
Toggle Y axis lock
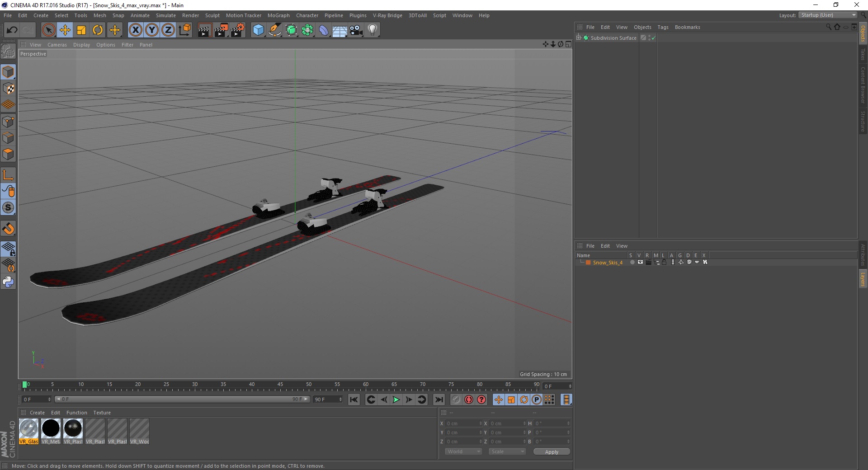[152, 30]
